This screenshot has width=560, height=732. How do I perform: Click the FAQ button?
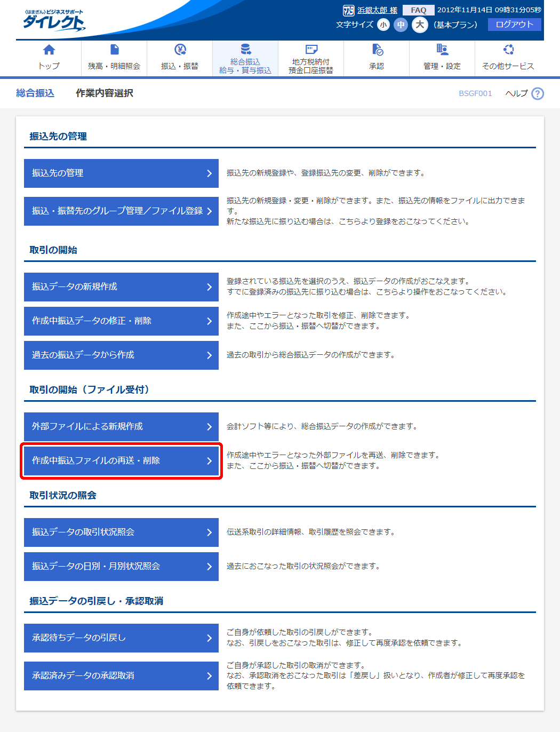click(419, 10)
